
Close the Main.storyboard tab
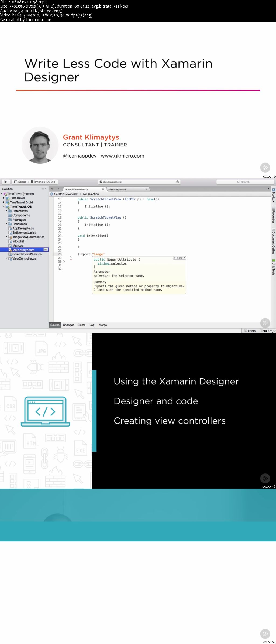point(146,189)
